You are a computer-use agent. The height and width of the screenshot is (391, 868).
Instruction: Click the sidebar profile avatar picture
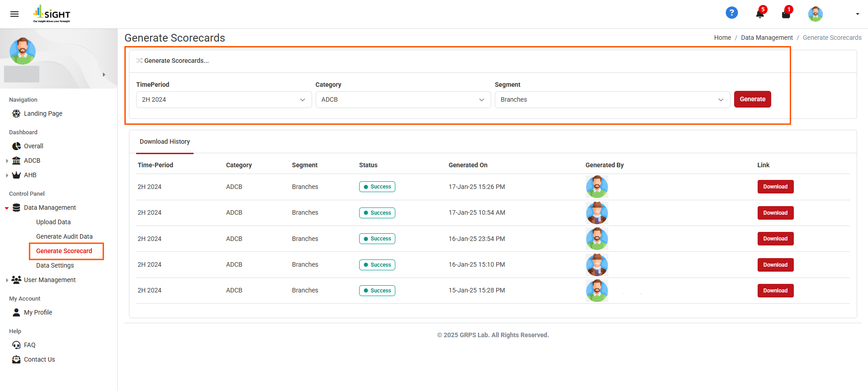pyautogui.click(x=23, y=51)
